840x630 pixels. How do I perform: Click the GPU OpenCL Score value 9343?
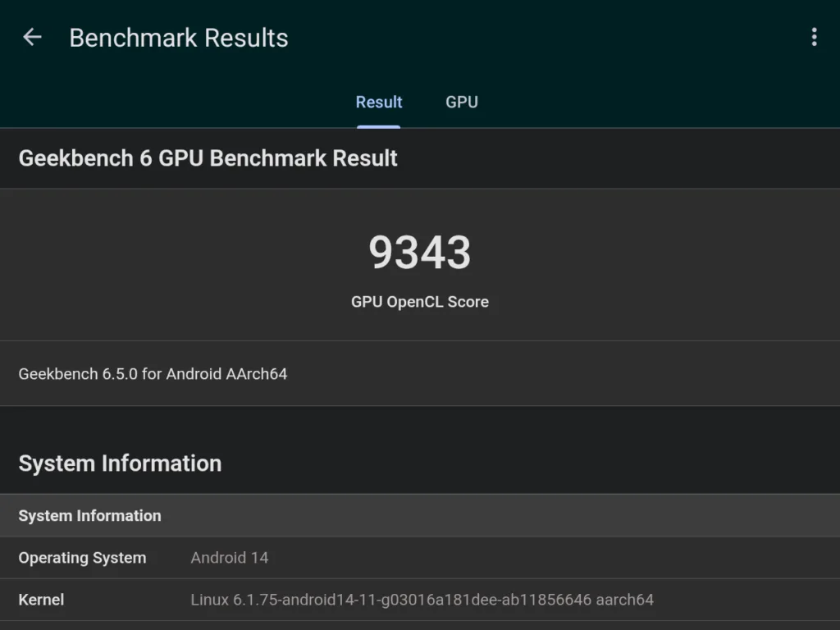pyautogui.click(x=420, y=253)
